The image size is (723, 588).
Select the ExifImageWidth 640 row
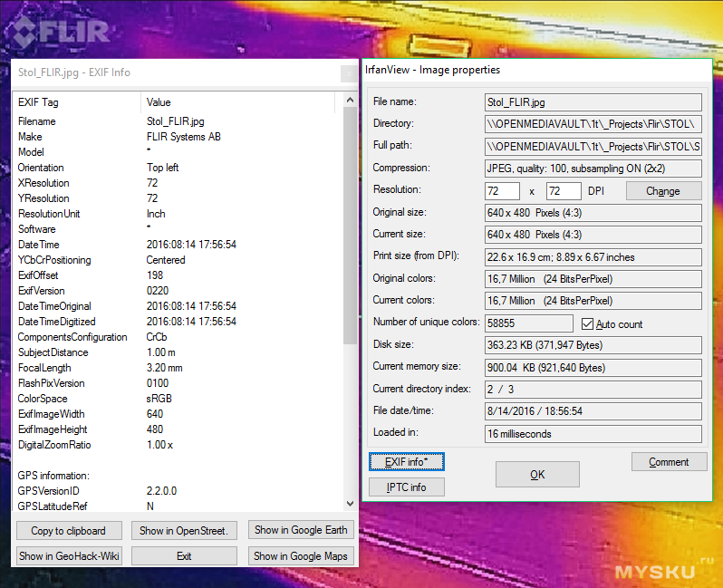pyautogui.click(x=178, y=414)
